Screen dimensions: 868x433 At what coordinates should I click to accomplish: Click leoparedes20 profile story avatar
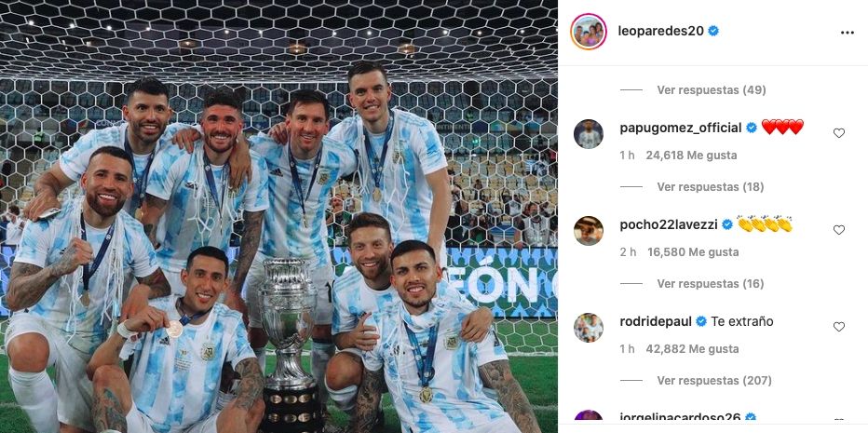tap(589, 32)
